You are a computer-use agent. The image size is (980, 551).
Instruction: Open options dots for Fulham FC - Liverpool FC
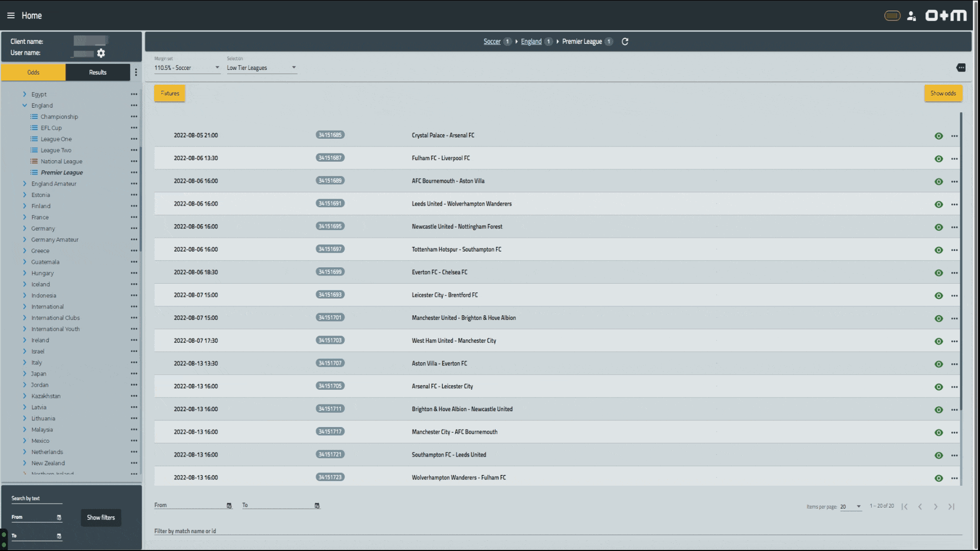click(x=954, y=159)
